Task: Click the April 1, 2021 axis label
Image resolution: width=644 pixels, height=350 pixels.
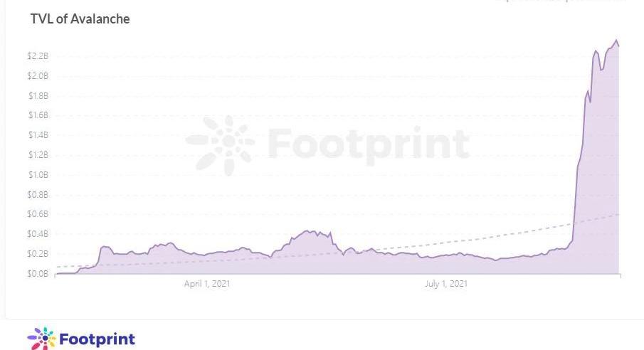Action: [x=207, y=284]
